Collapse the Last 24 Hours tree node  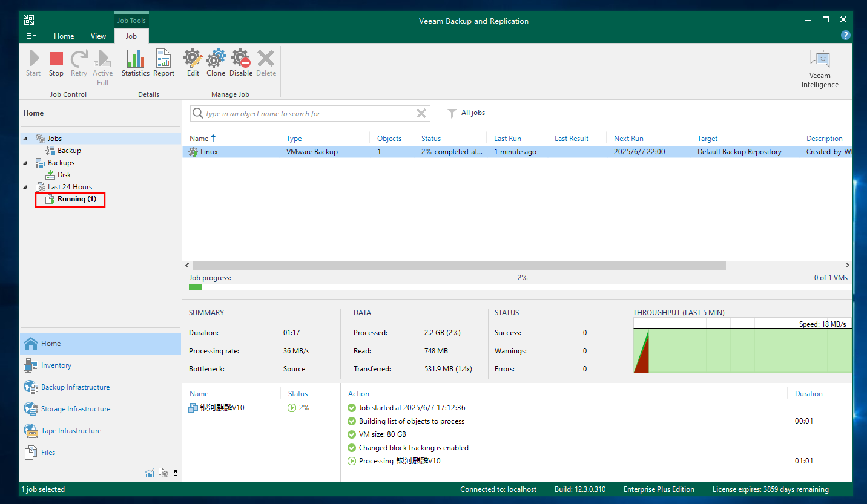[x=25, y=187]
